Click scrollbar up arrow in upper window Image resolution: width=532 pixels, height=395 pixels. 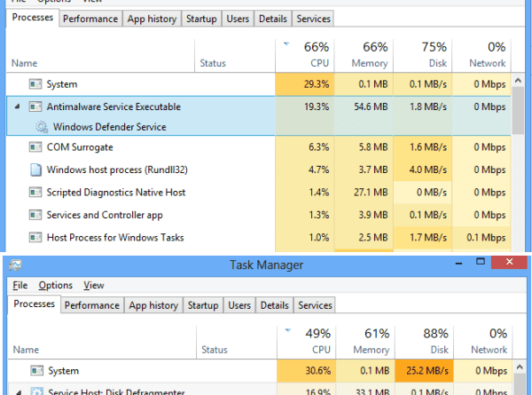coord(518,81)
